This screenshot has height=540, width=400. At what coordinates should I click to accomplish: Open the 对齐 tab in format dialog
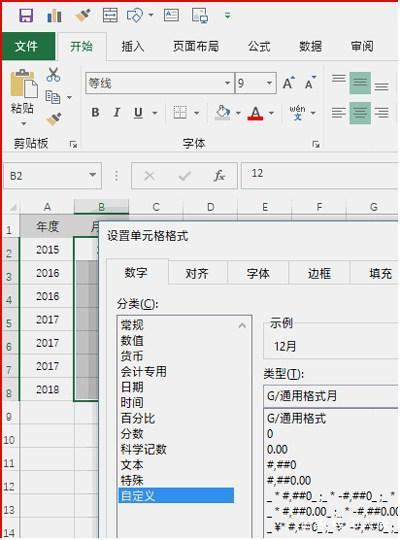pos(197,273)
